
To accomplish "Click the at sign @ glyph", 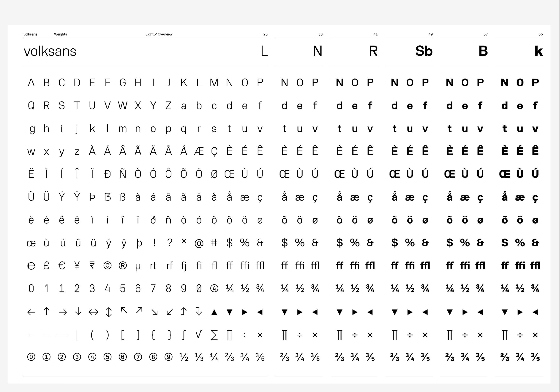I will pos(199,243).
